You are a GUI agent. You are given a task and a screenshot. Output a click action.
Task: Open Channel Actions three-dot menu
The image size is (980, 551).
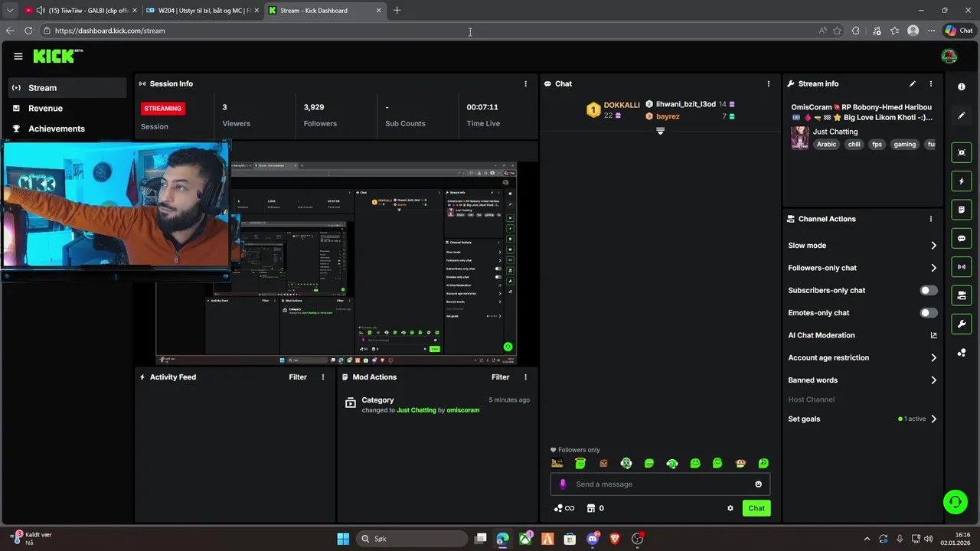tap(931, 219)
